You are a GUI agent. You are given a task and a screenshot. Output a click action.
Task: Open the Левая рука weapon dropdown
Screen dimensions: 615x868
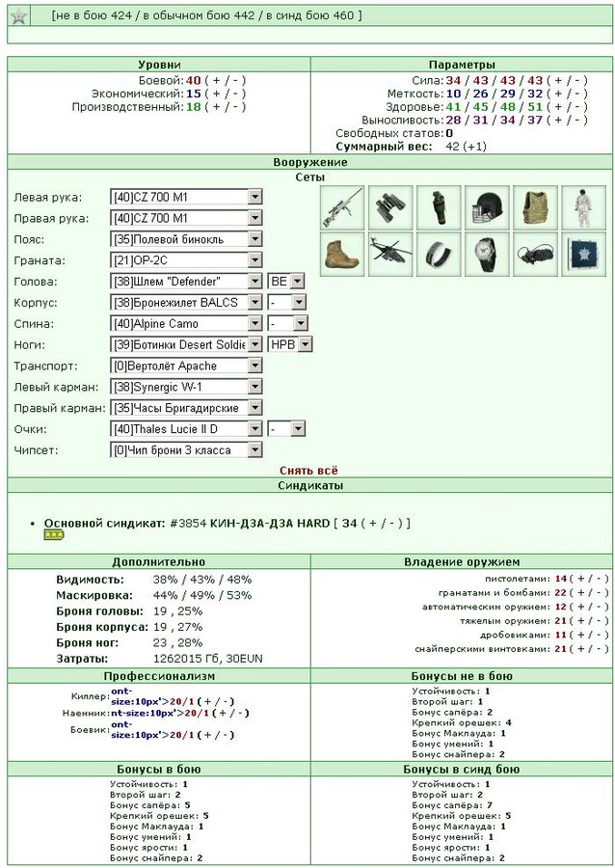pos(186,197)
